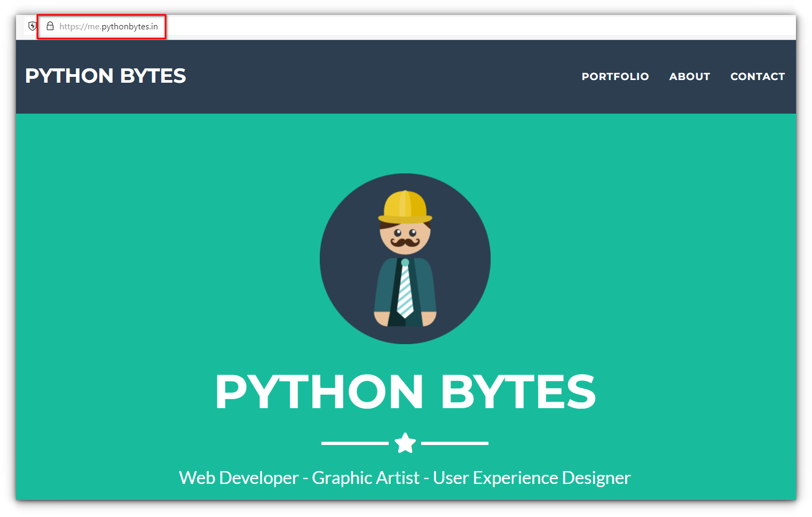
Task: Go to the ABOUT navigation item
Action: 689,76
